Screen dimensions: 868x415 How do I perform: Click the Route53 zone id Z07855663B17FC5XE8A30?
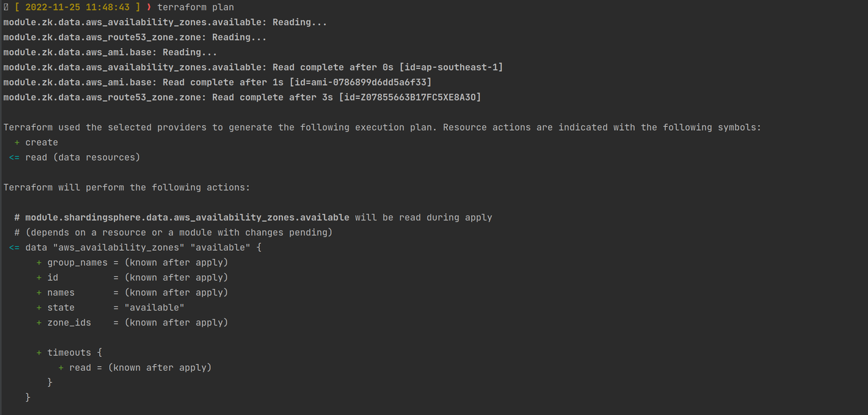(412, 98)
